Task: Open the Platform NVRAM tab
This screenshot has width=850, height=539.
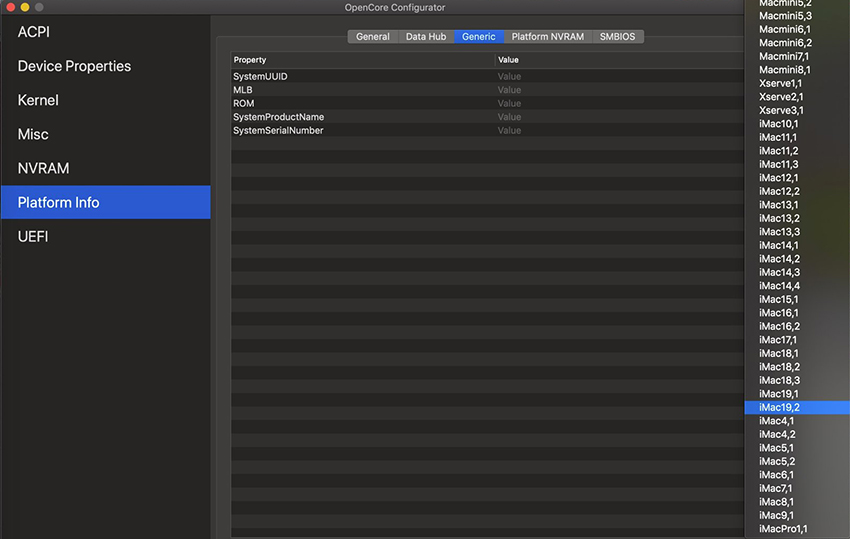Action: (x=548, y=36)
